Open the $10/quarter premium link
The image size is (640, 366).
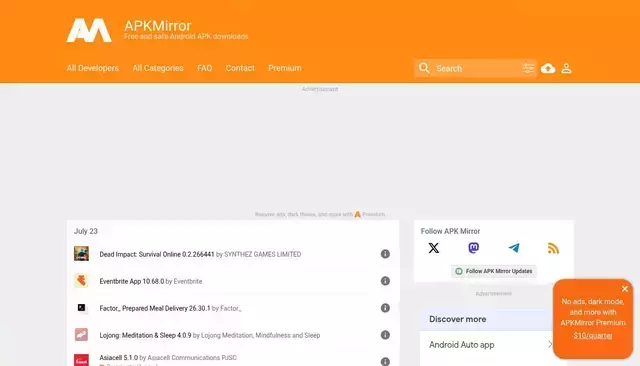[x=593, y=335]
